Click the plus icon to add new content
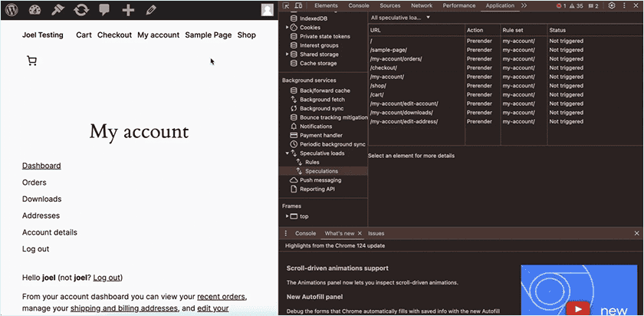Screen dimensions: 644x316 click(128, 10)
